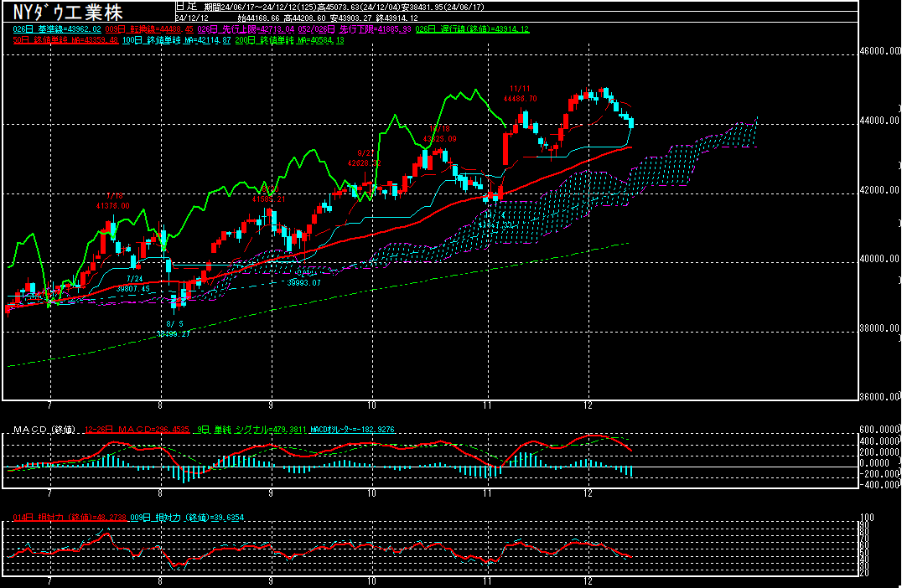Click the 200日 終値単純 MA=40584.13 legend
Screen dimensions: 902x588
pos(289,40)
